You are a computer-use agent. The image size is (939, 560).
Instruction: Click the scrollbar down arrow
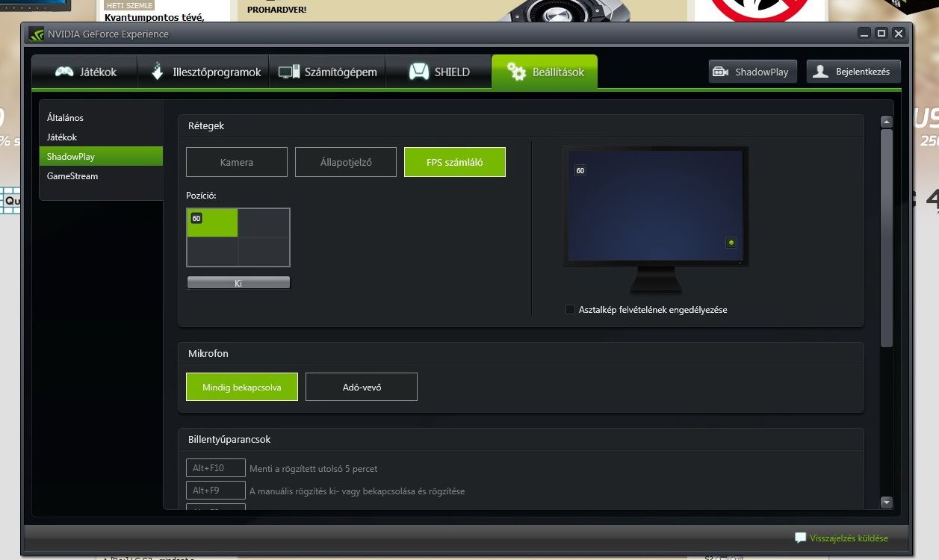pos(887,503)
